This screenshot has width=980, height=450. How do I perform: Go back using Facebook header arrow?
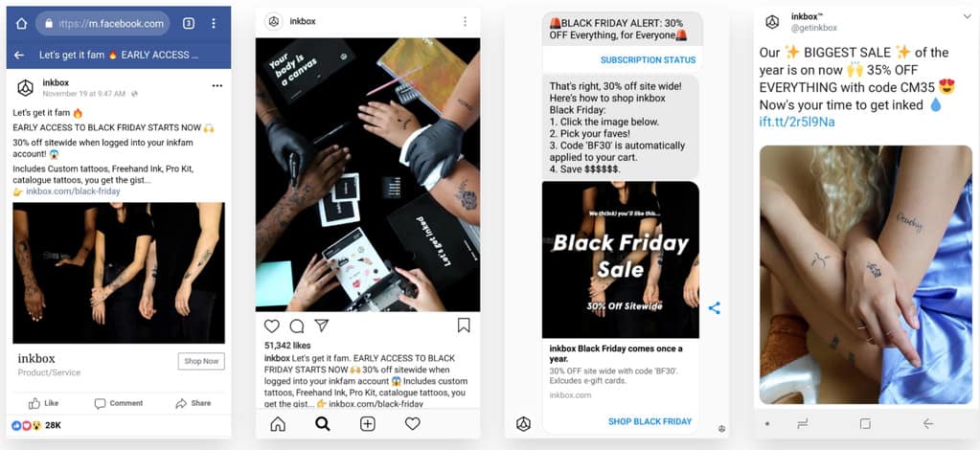coord(19,55)
